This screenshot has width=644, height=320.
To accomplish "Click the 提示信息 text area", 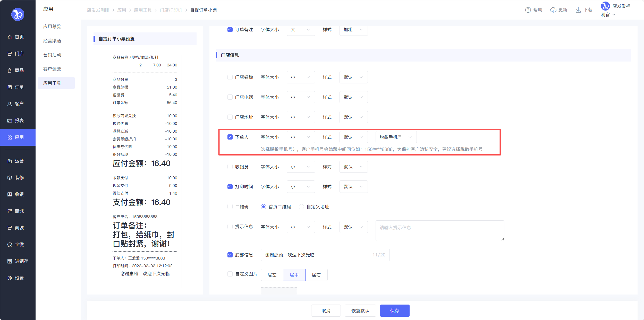I will 439,231.
